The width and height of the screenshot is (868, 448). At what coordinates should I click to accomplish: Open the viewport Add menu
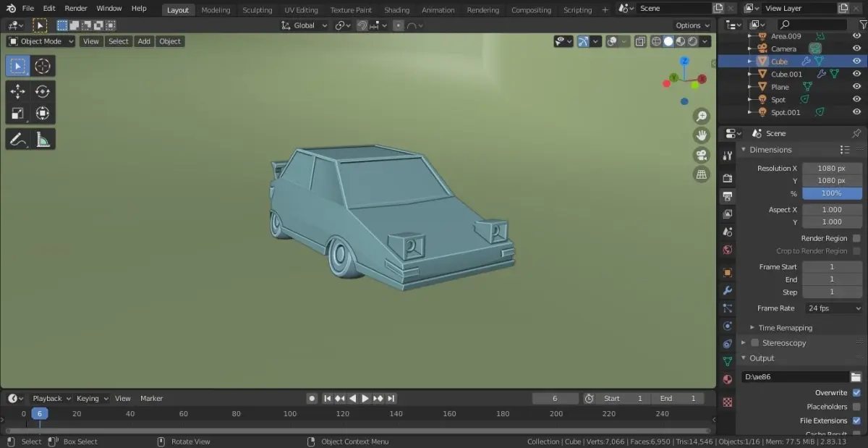tap(144, 41)
